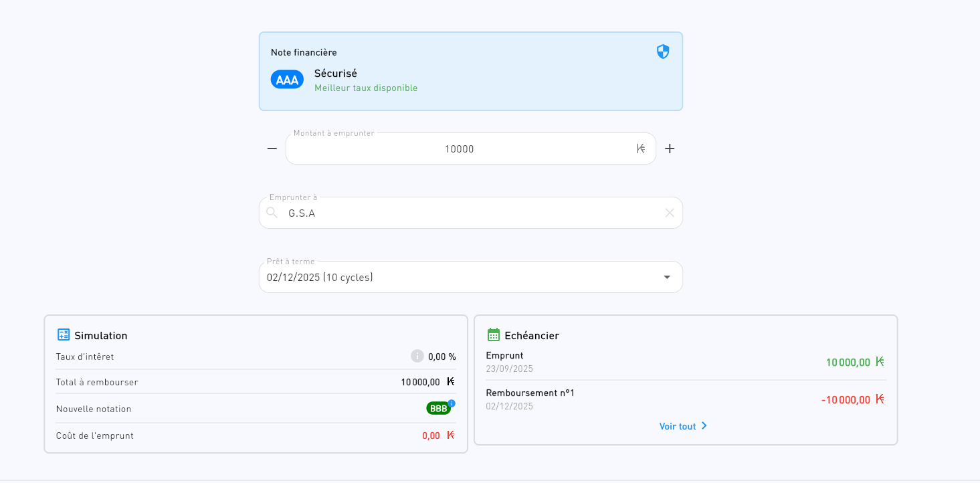Screen dimensions: 980x483
Task: Increase loan amount with plus button
Action: [670, 149]
